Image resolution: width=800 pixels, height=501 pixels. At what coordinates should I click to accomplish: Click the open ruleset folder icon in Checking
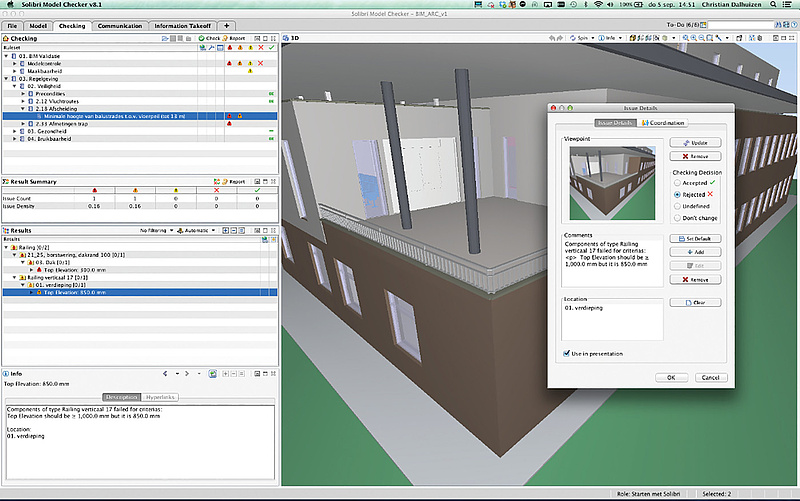(x=165, y=38)
